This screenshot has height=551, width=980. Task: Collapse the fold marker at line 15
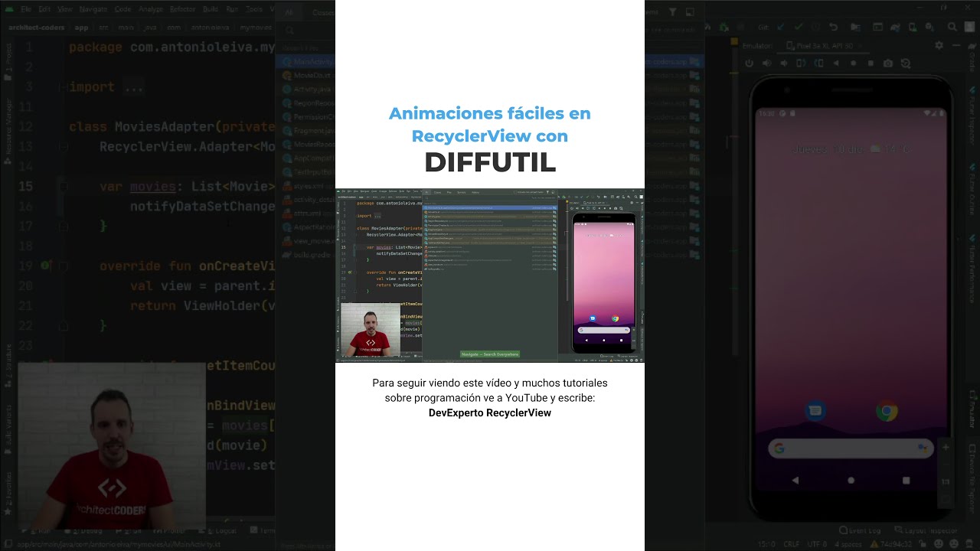pyautogui.click(x=64, y=186)
